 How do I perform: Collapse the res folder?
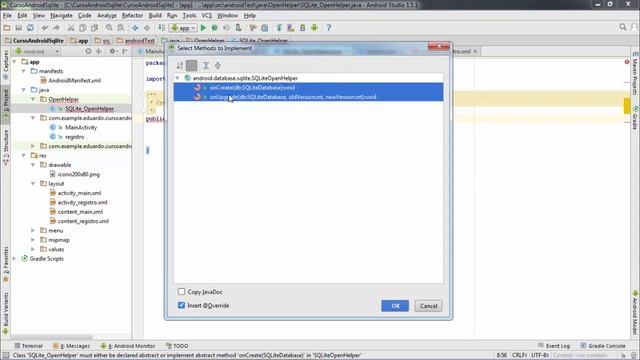(x=24, y=156)
